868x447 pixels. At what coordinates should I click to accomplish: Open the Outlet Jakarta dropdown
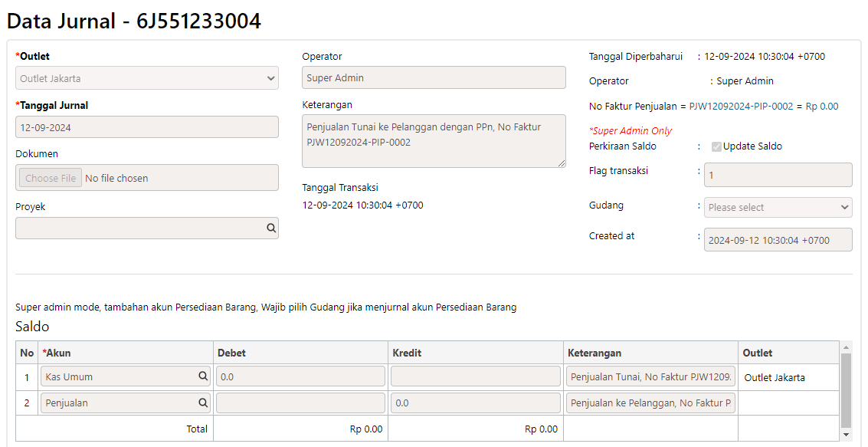146,78
